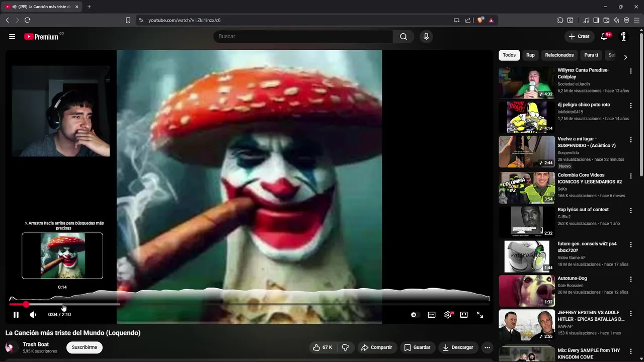Open options for Rap lyrics out of context
This screenshot has width=644, height=362.
pos(630,211)
